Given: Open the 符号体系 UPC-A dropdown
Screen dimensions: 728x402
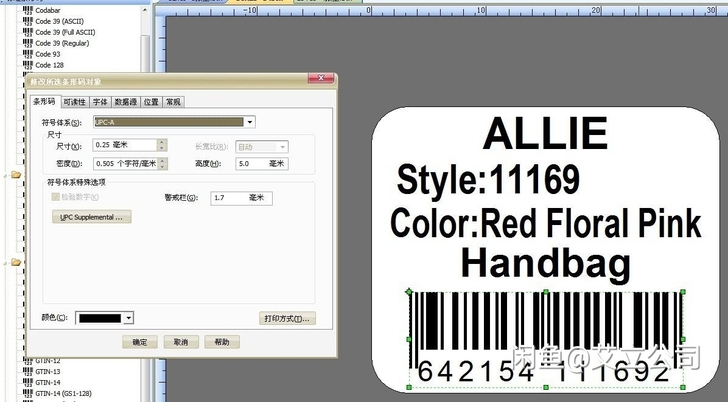Looking at the screenshot, I should pyautogui.click(x=250, y=122).
